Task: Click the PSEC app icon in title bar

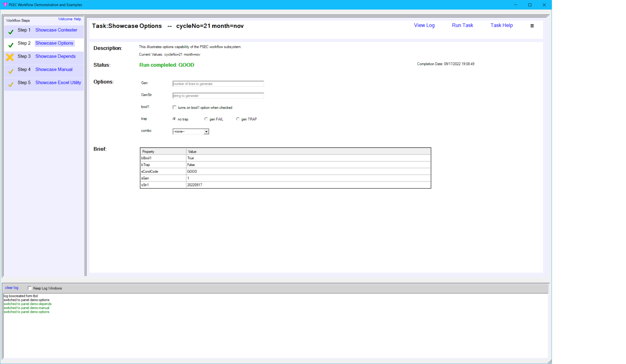Action: coord(5,5)
